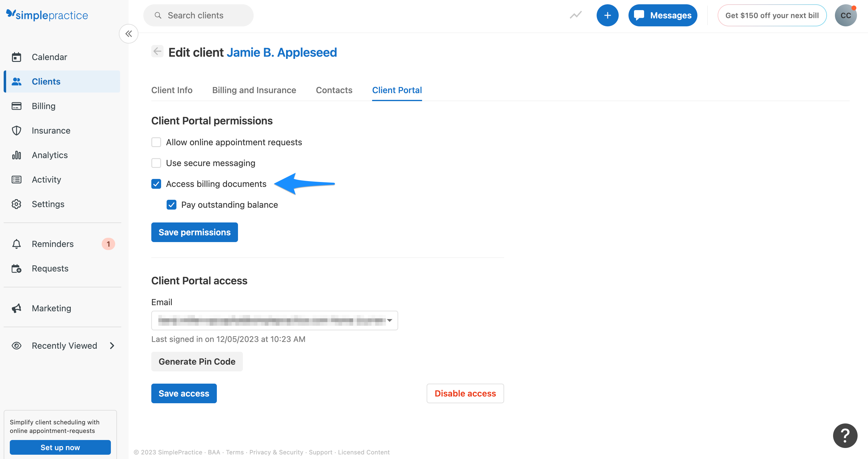Click Disable access button
This screenshot has width=868, height=459.
(465, 393)
